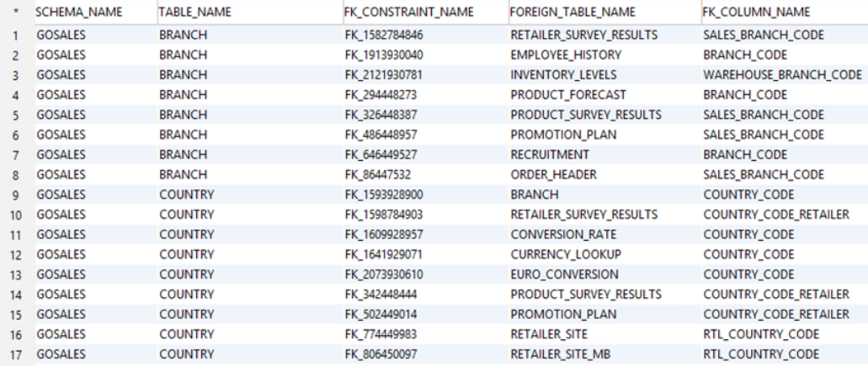Screen dimensions: 868x367
Task: Sort by the TABLE_NAME column header
Action: point(250,12)
